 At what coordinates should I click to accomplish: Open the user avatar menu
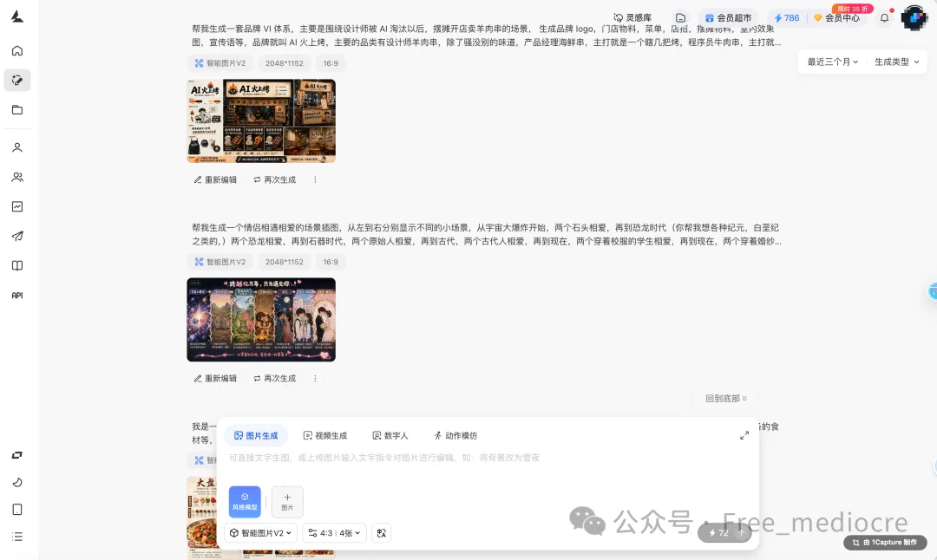(914, 18)
